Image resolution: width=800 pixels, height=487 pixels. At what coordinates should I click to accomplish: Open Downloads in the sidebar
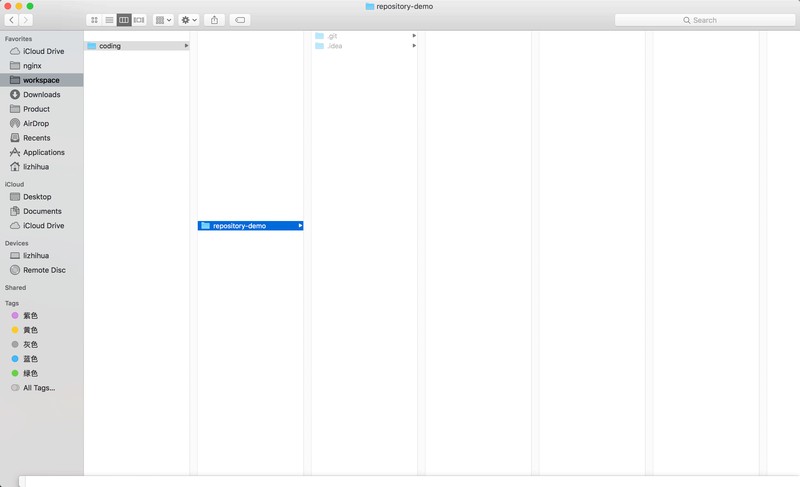(41, 94)
